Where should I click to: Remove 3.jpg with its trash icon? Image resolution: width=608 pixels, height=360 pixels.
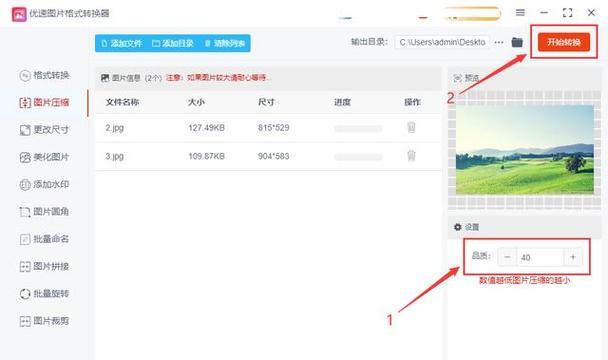tap(411, 156)
